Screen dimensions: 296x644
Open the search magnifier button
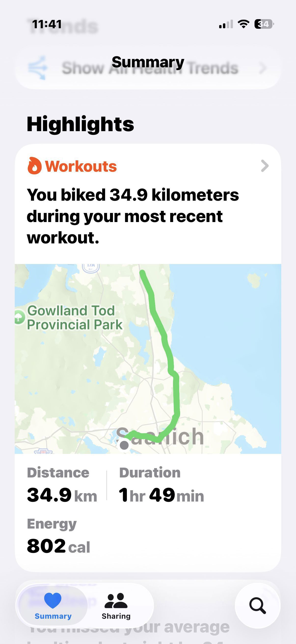(257, 605)
